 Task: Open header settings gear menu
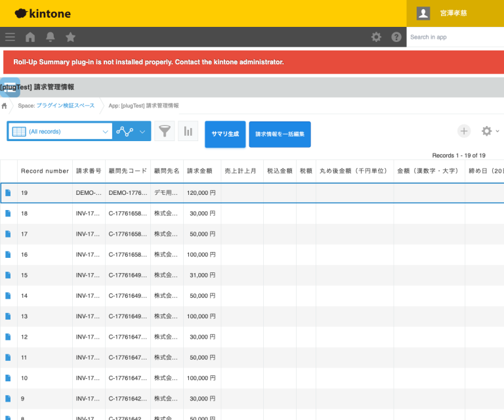pos(376,37)
